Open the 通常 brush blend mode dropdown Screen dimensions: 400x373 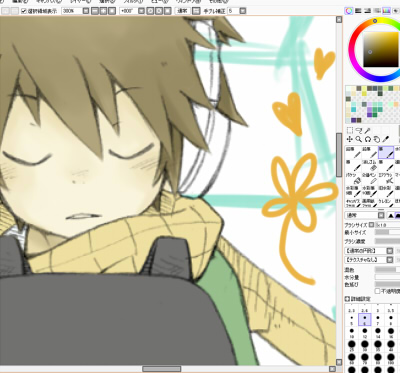(x=381, y=215)
